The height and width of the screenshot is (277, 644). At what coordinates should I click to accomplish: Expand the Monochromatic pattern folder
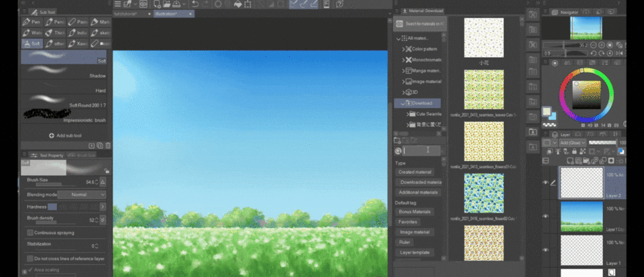pyautogui.click(x=403, y=60)
